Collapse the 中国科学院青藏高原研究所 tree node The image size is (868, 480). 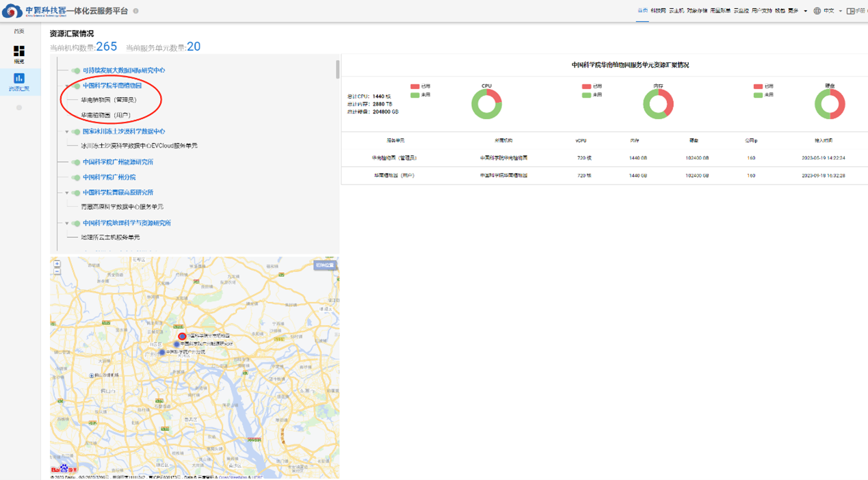tap(67, 193)
